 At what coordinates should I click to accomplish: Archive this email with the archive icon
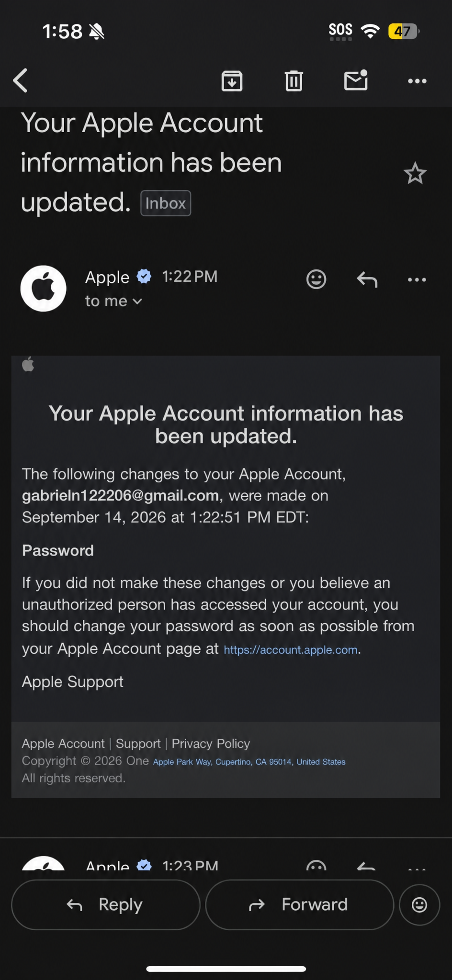(x=232, y=80)
